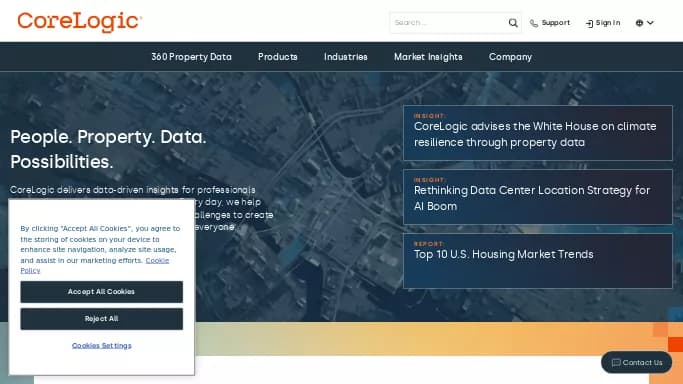
Task: Click the globe language icon
Action: click(x=639, y=23)
